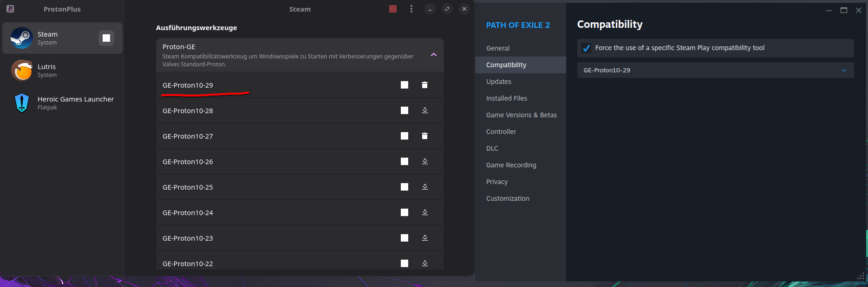Click the Proton-GE group title
Image resolution: width=868 pixels, height=287 pixels.
click(179, 47)
